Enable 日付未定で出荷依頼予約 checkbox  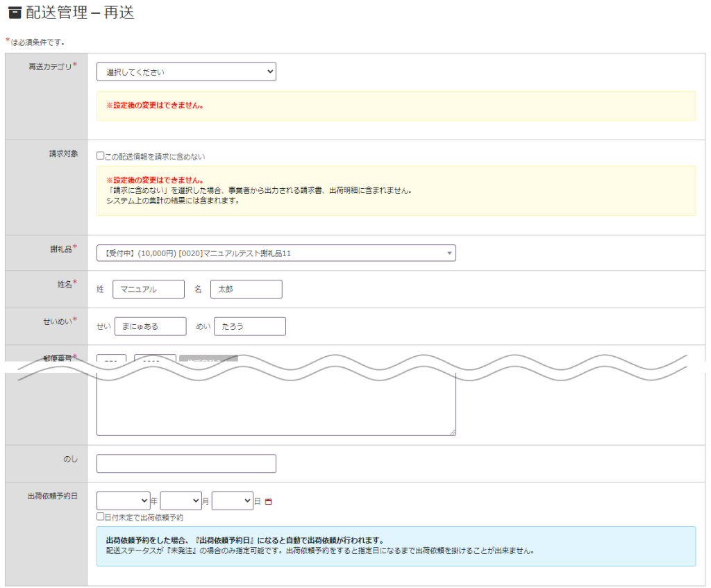[x=101, y=517]
